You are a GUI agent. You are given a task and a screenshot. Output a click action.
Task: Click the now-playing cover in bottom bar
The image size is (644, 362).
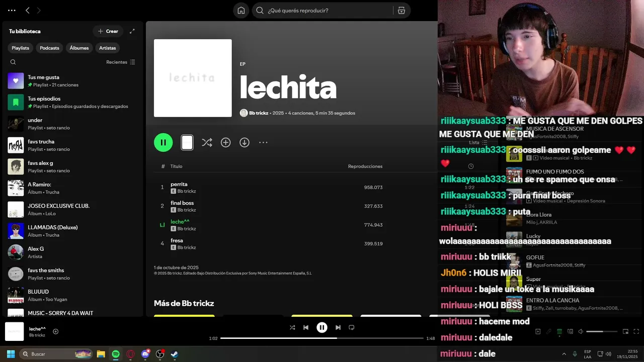(x=14, y=331)
